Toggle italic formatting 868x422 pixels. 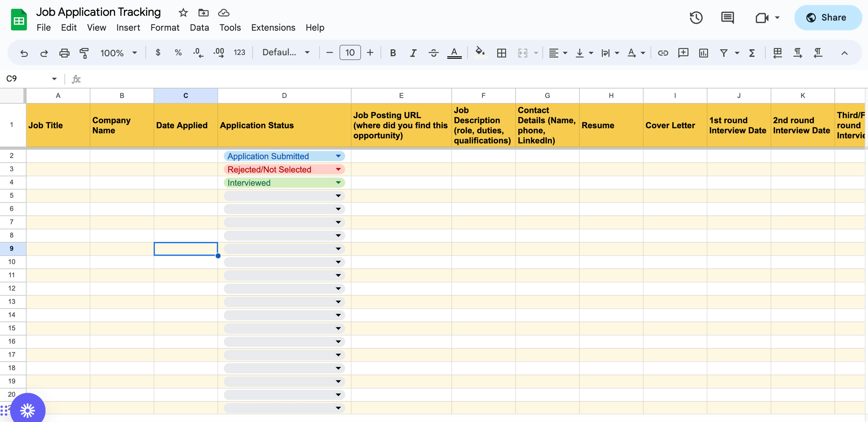[x=413, y=53]
